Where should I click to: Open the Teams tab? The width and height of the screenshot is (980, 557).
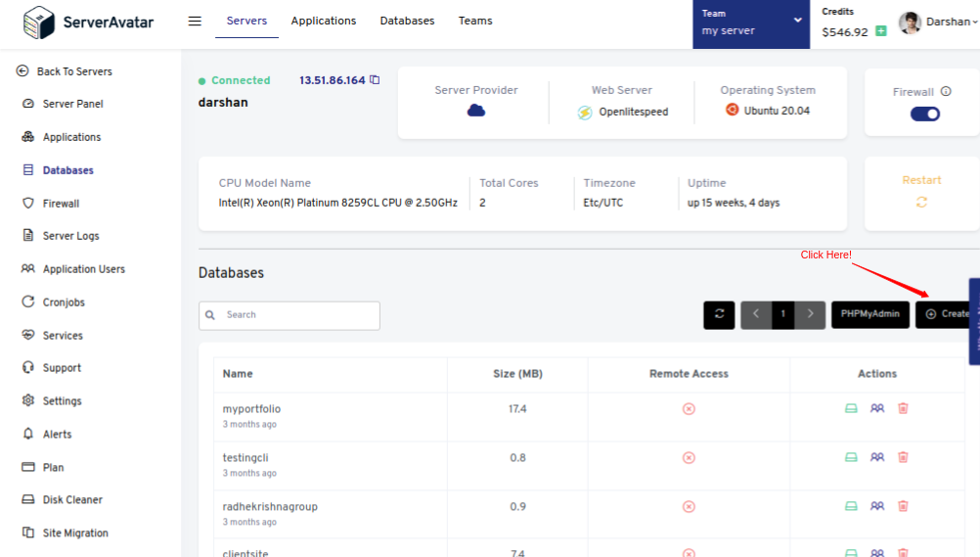click(475, 21)
